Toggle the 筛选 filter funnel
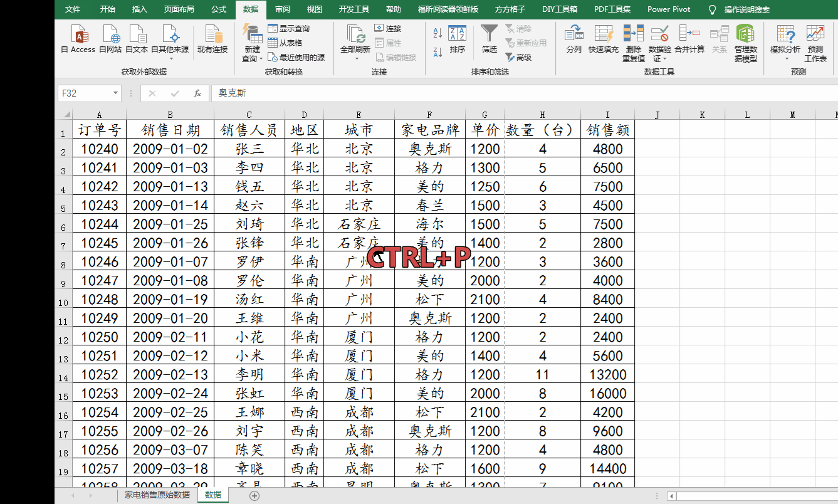The height and width of the screenshot is (504, 838). point(490,39)
